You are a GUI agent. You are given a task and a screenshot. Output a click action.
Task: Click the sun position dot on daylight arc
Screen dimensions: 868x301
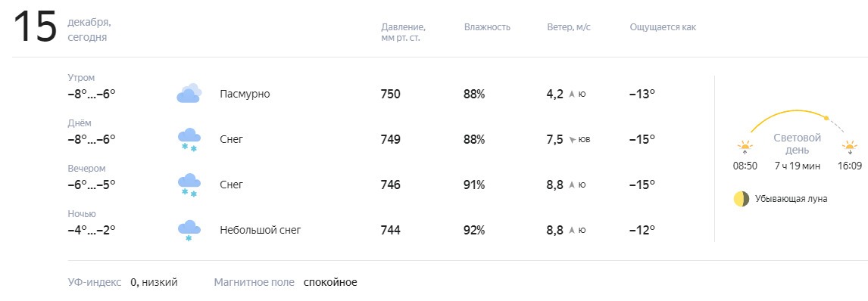coord(826,118)
